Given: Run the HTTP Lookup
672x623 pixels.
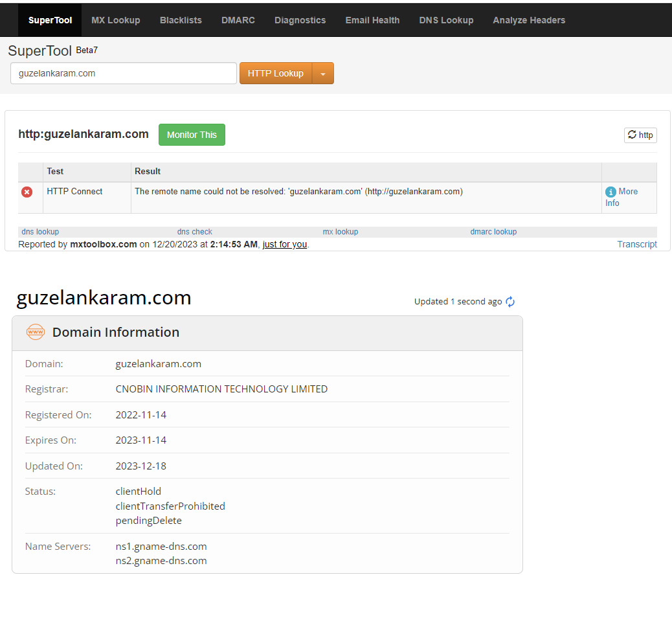Looking at the screenshot, I should pyautogui.click(x=275, y=73).
